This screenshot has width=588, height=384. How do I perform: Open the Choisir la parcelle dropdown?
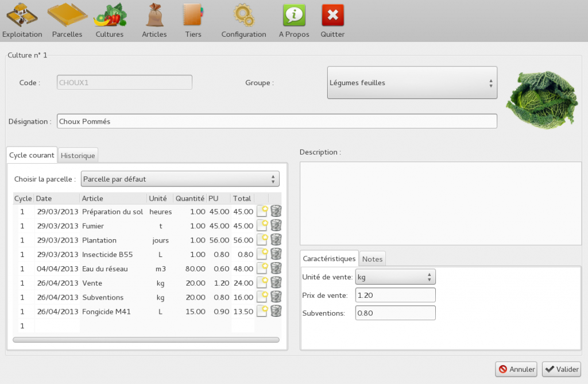coord(180,179)
